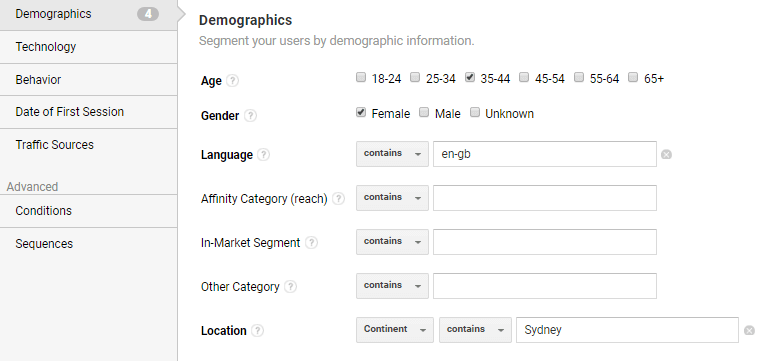
Task: Open help icon for In-Market Segment
Action: point(311,243)
